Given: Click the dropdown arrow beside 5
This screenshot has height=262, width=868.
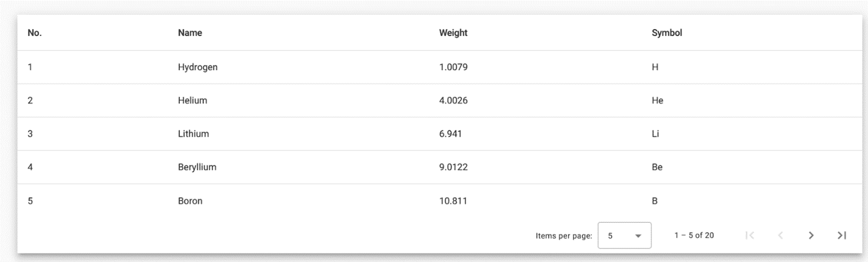Looking at the screenshot, I should (638, 236).
